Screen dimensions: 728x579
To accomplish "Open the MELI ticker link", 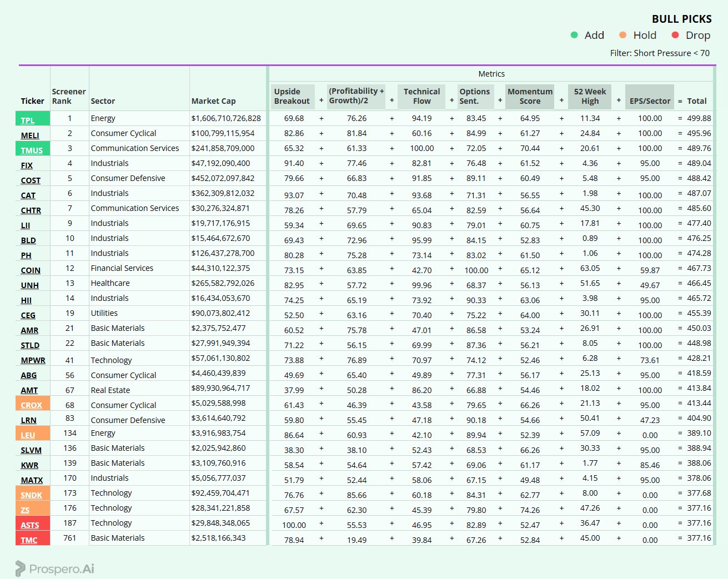I will pos(30,135).
